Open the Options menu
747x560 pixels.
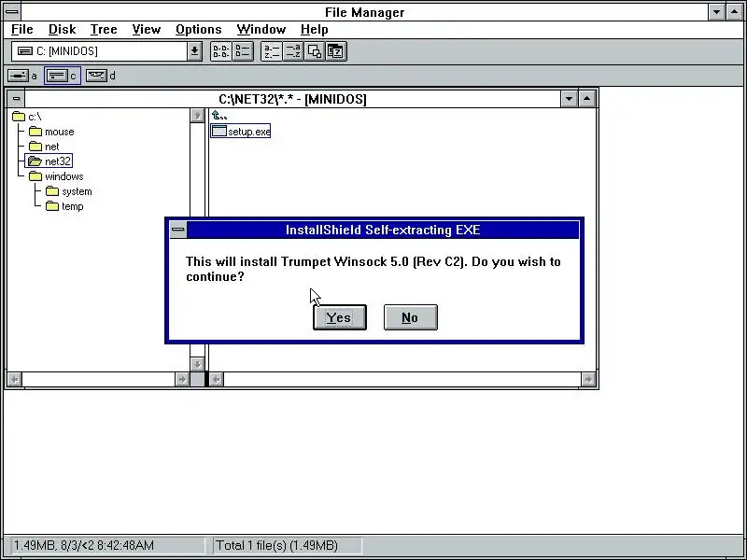point(198,30)
